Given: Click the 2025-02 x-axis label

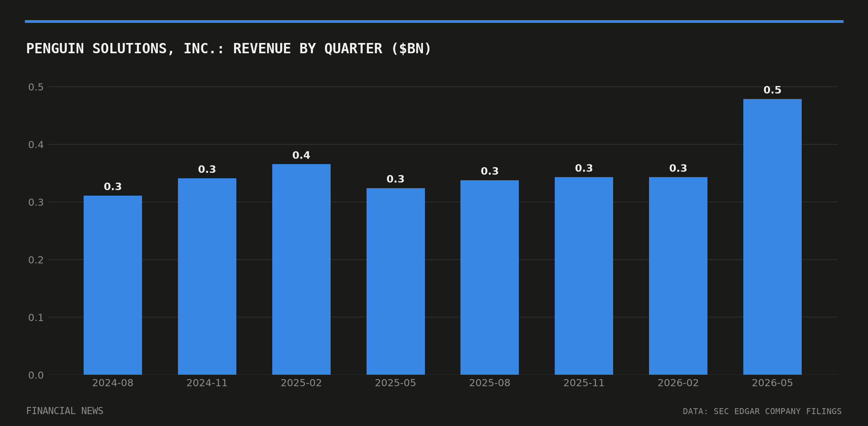Looking at the screenshot, I should pyautogui.click(x=301, y=383).
